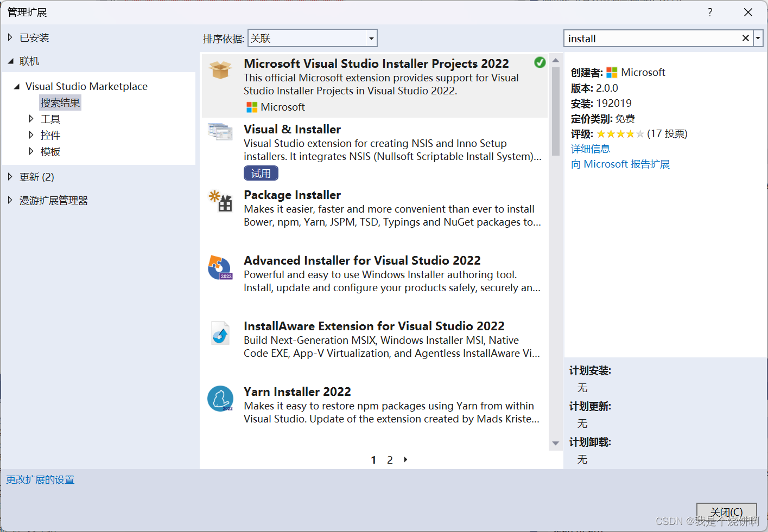The width and height of the screenshot is (768, 532).
Task: Click the scrollbar down arrow
Action: tap(555, 443)
